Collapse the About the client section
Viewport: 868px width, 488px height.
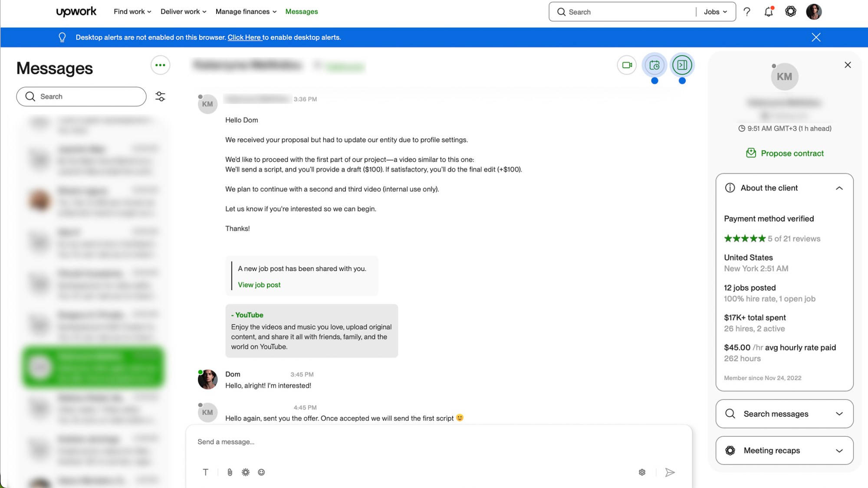pyautogui.click(x=839, y=188)
